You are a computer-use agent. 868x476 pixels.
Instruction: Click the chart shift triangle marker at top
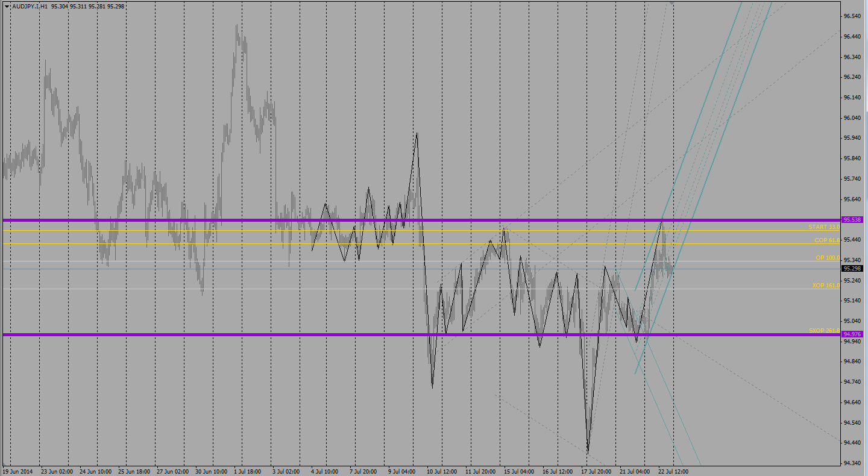(x=672, y=4)
